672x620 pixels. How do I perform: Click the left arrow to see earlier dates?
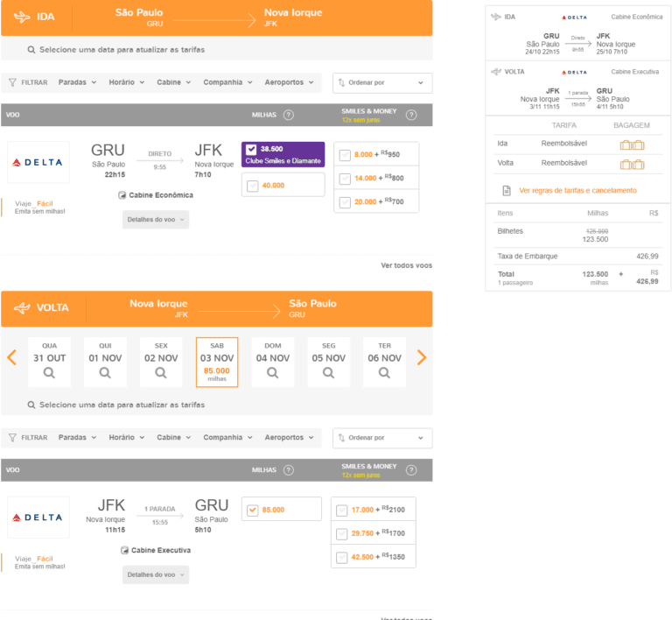(x=12, y=357)
